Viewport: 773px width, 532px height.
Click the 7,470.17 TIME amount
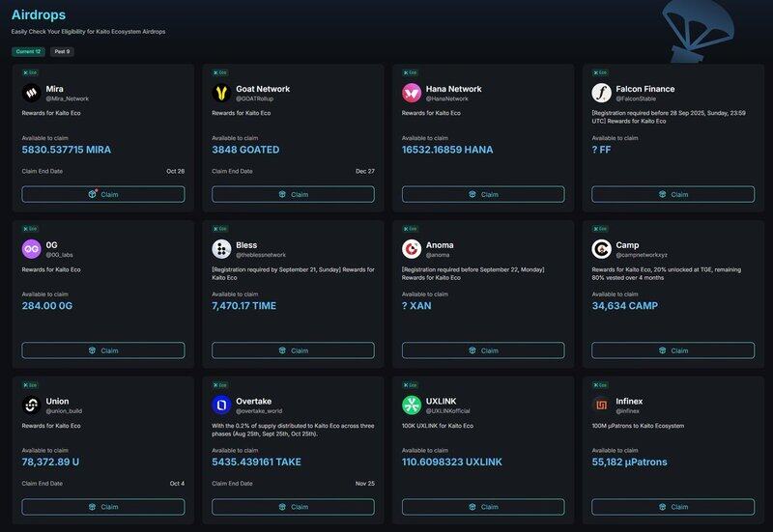[244, 306]
